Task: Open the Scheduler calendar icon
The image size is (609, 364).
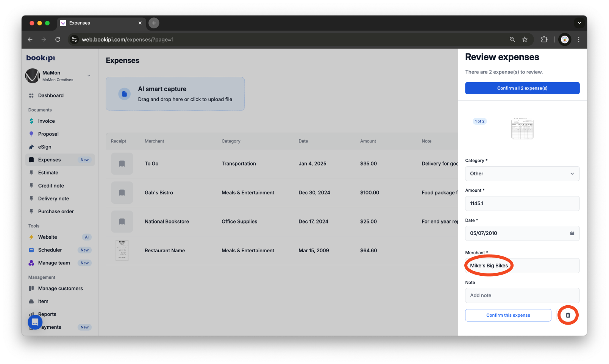Action: [x=31, y=250]
